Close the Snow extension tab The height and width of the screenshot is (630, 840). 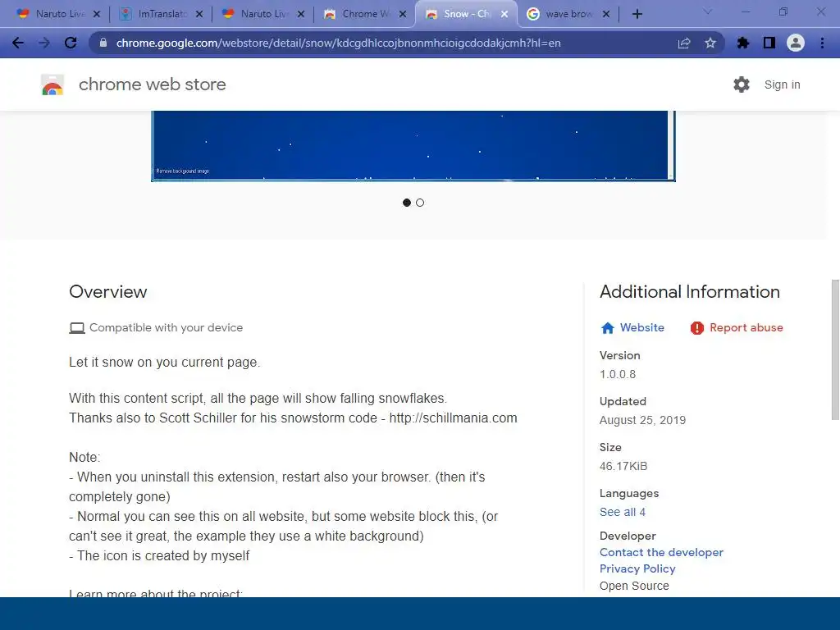[x=504, y=14]
